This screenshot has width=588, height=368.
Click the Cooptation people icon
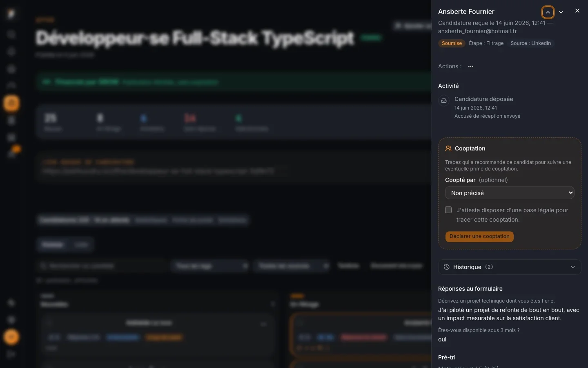coord(448,148)
